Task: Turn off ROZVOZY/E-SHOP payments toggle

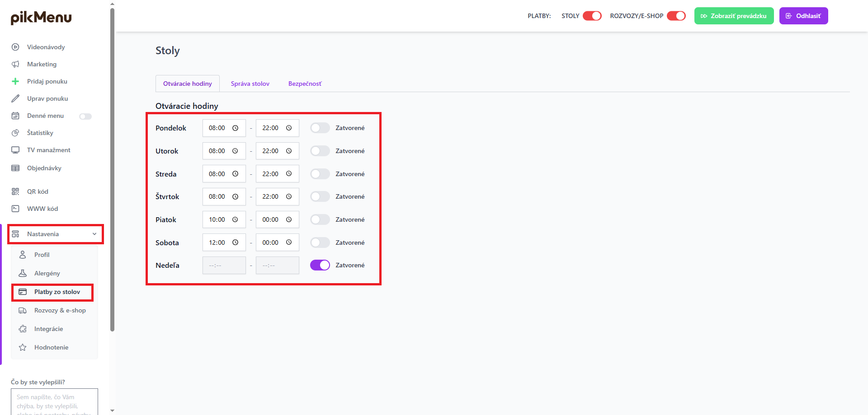Action: pyautogui.click(x=676, y=16)
